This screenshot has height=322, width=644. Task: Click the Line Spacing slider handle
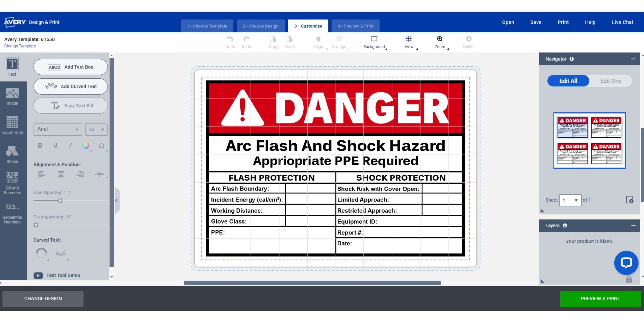pyautogui.click(x=60, y=200)
